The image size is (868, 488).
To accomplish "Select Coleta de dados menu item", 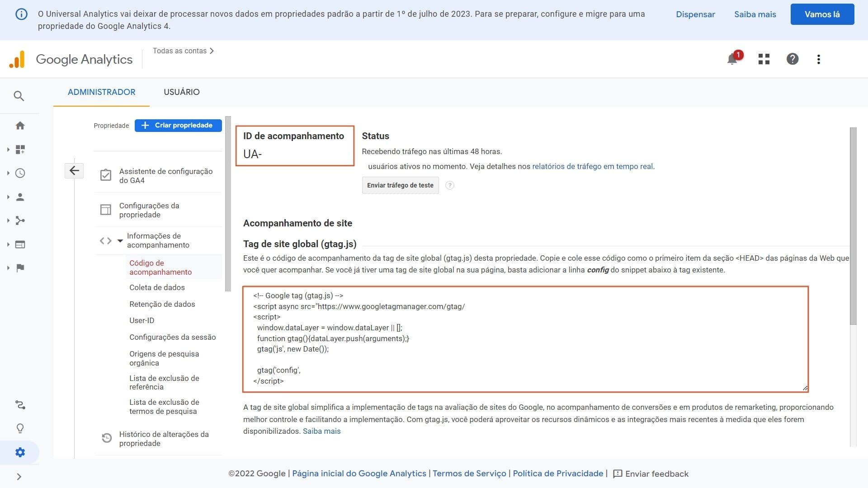I will click(x=157, y=287).
